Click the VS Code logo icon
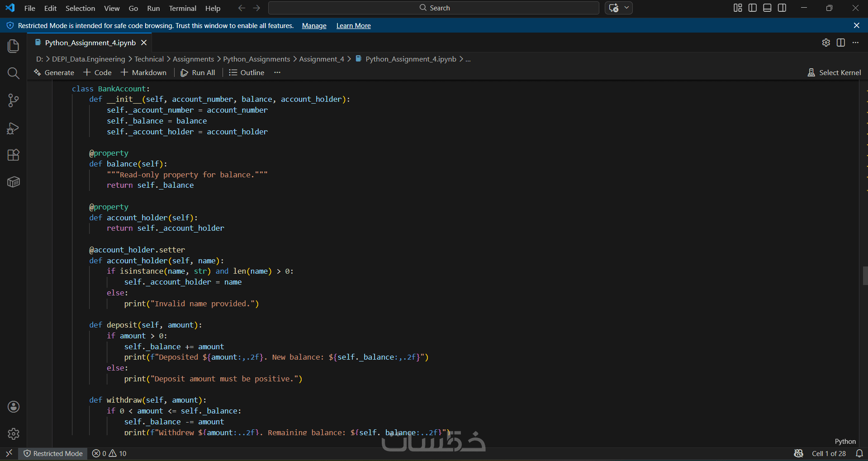868x461 pixels. (10, 8)
